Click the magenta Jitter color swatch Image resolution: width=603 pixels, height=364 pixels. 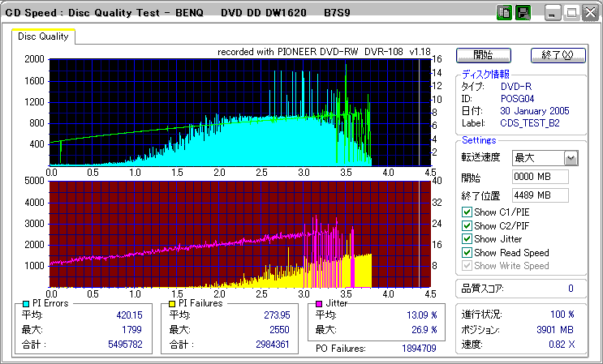coord(319,304)
